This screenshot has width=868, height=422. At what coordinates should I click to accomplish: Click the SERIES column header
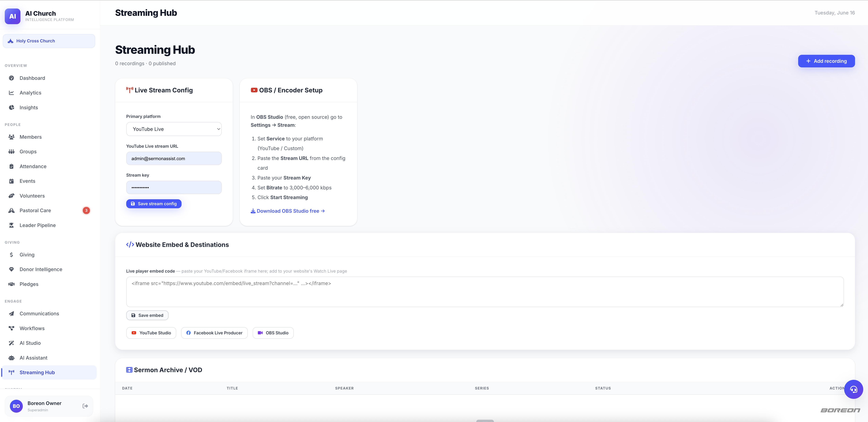482,388
